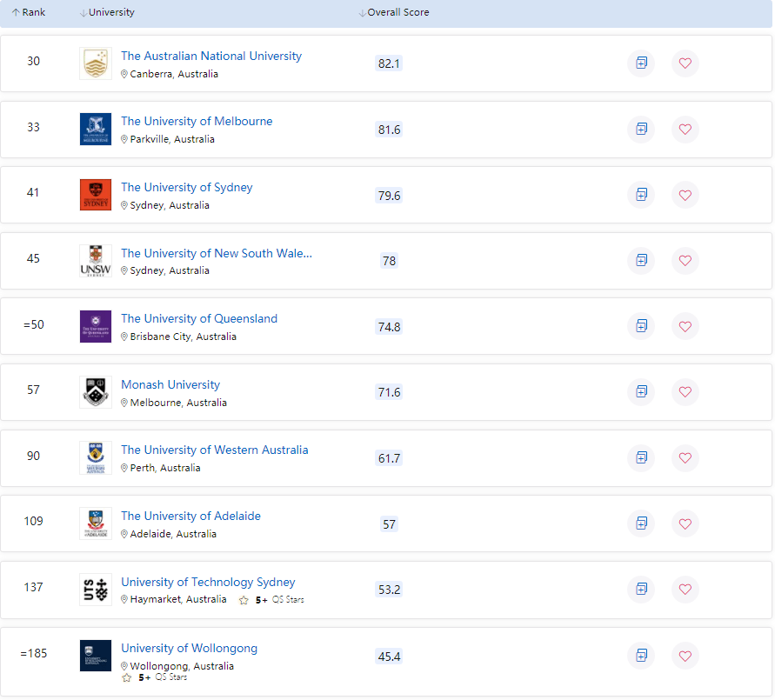Click location Brisbane City, Australia
Screen dimensions: 775x700
tap(178, 337)
